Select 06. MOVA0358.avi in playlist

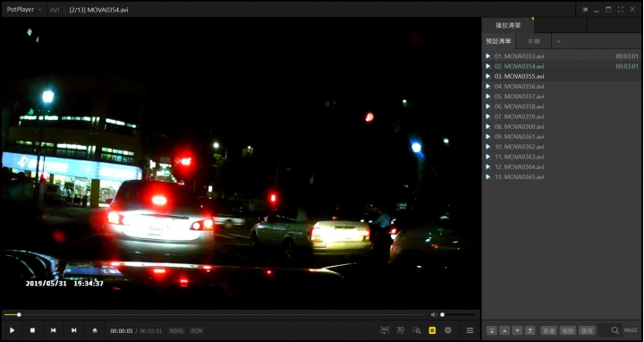(562, 107)
